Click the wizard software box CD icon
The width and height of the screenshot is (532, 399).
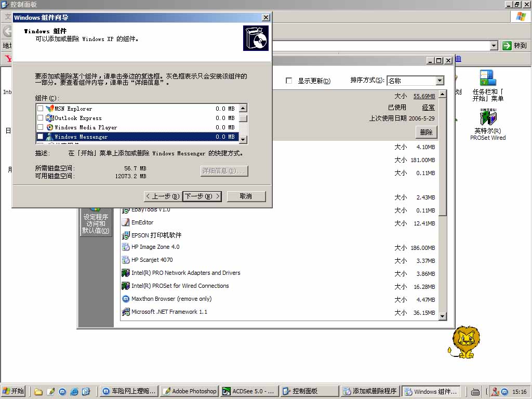tap(256, 38)
